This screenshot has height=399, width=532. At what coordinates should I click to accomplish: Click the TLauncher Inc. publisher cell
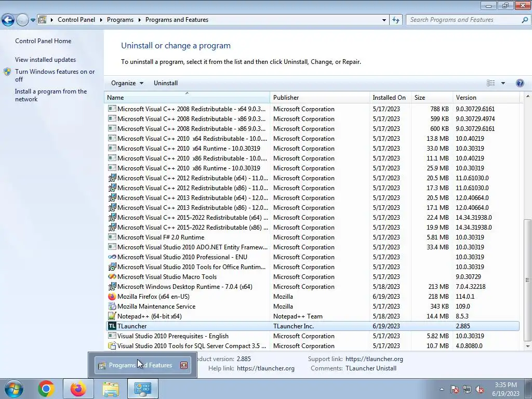pyautogui.click(x=293, y=326)
